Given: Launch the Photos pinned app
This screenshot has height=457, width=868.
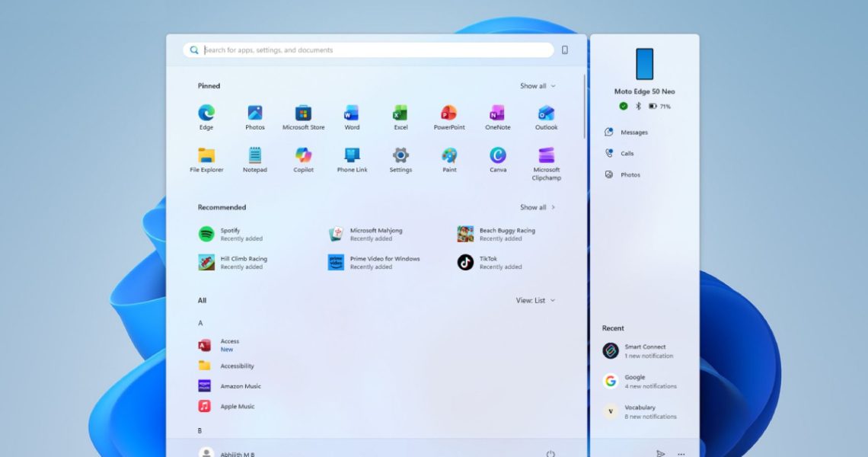Looking at the screenshot, I should coord(255,113).
